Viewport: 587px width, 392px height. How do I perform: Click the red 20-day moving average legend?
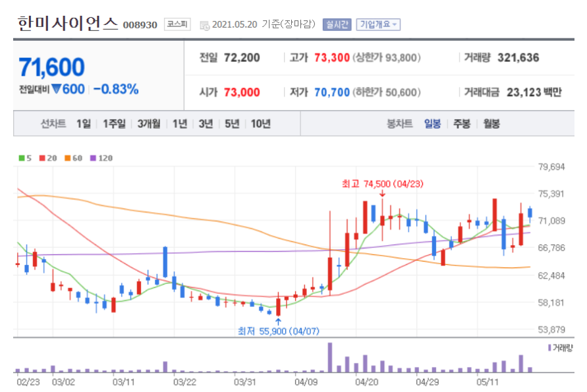(48, 158)
